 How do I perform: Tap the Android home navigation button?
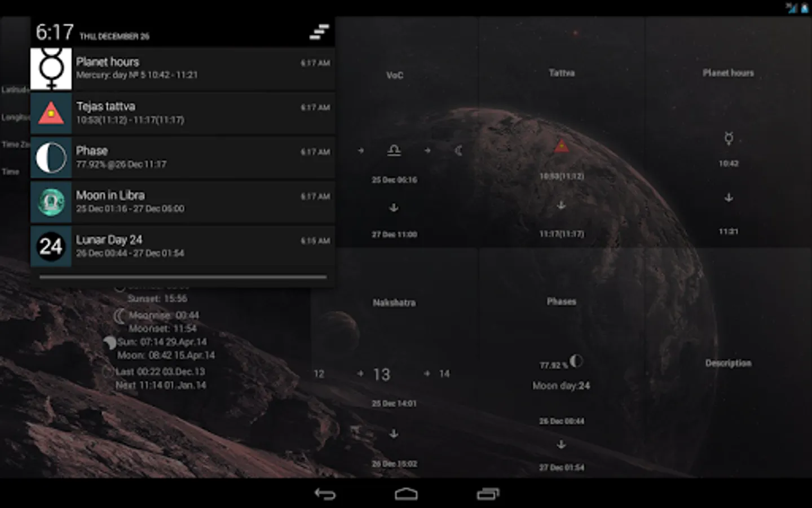tap(406, 494)
